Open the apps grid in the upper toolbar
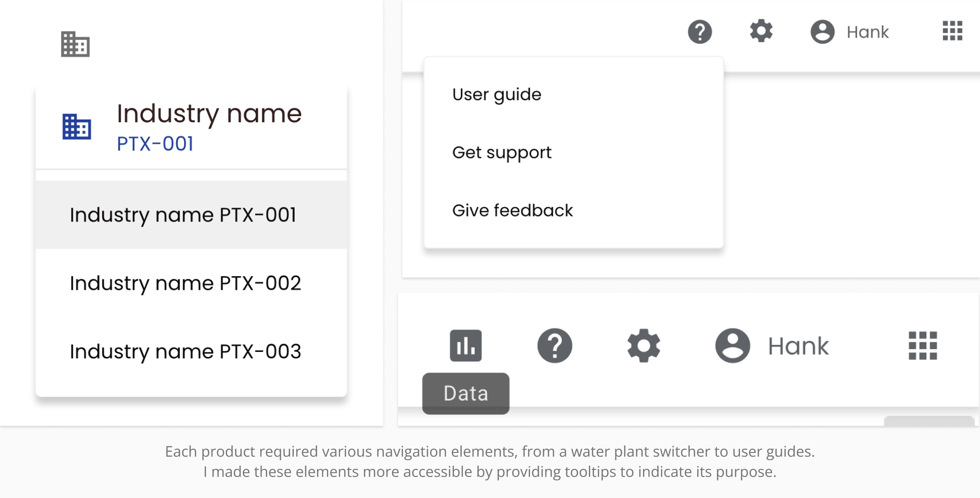 [952, 31]
